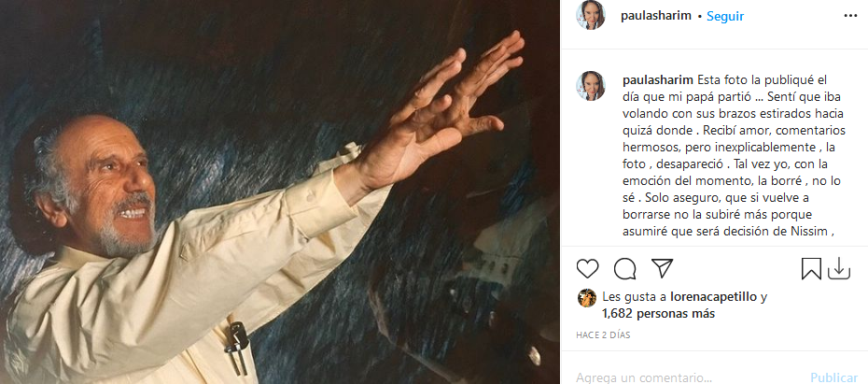Click the photo of the man reaching out
868x384 pixels.
280,192
